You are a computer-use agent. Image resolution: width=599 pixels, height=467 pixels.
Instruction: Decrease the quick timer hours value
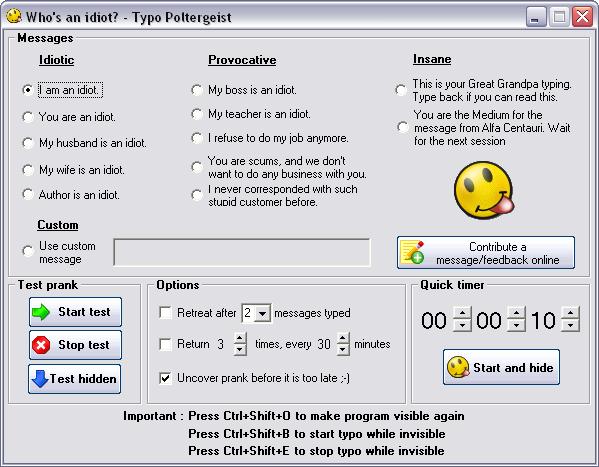coord(462,325)
